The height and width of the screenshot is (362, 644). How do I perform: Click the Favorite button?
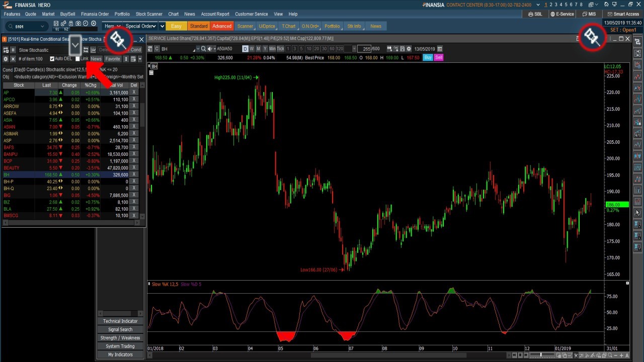point(113,59)
